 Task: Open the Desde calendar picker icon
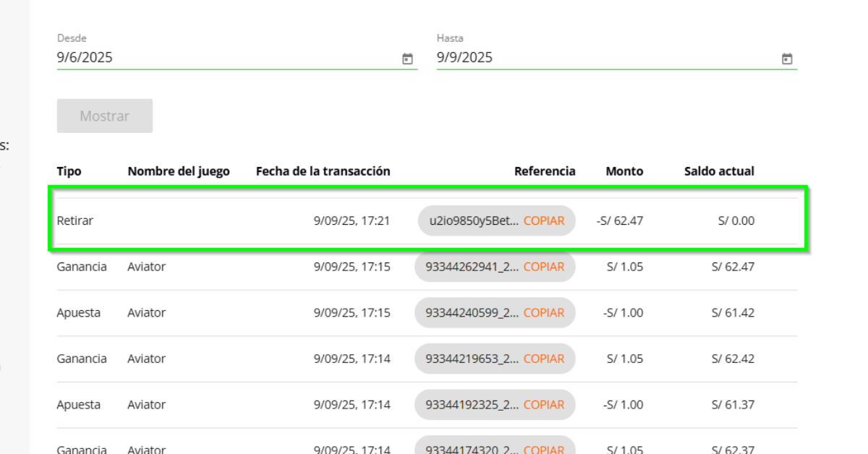coord(407,59)
